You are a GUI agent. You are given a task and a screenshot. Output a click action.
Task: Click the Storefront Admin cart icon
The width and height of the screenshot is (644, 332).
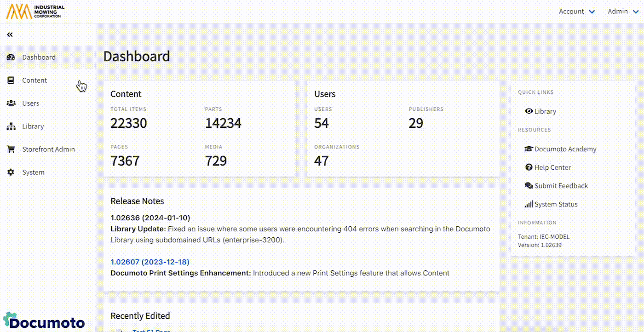click(11, 149)
